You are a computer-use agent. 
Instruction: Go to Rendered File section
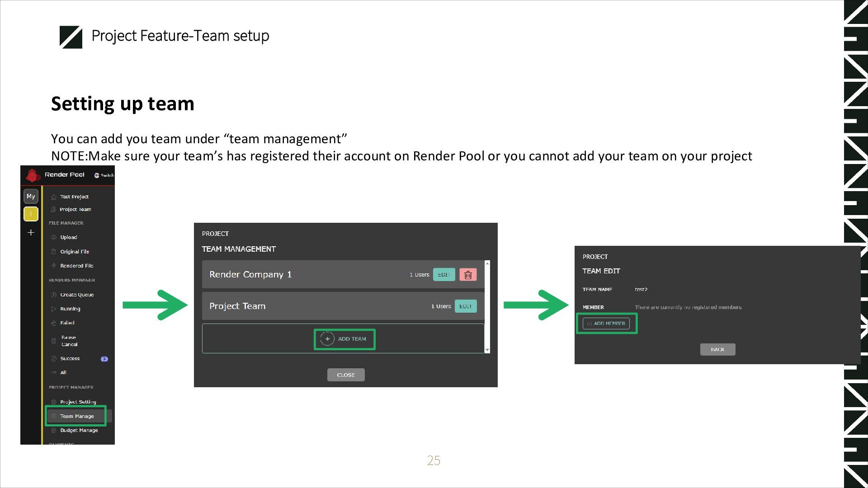pos(76,266)
